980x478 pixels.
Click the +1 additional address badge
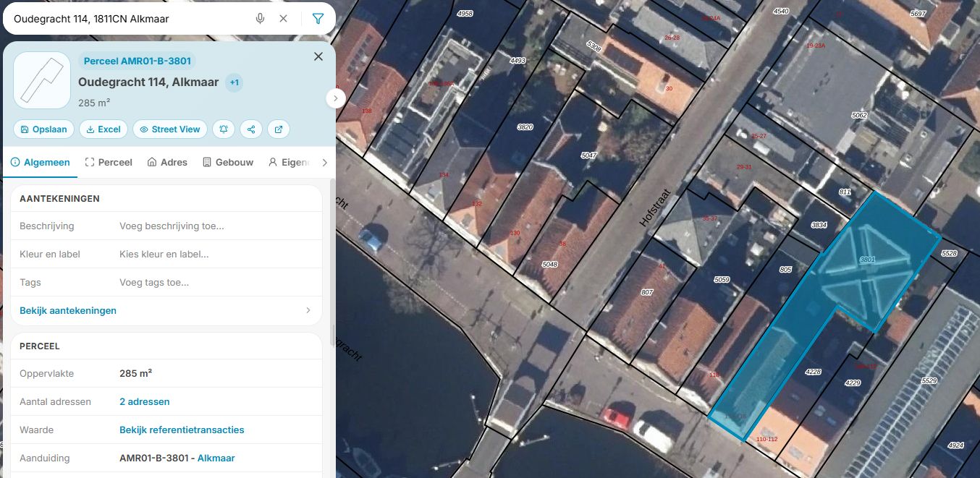coord(234,82)
